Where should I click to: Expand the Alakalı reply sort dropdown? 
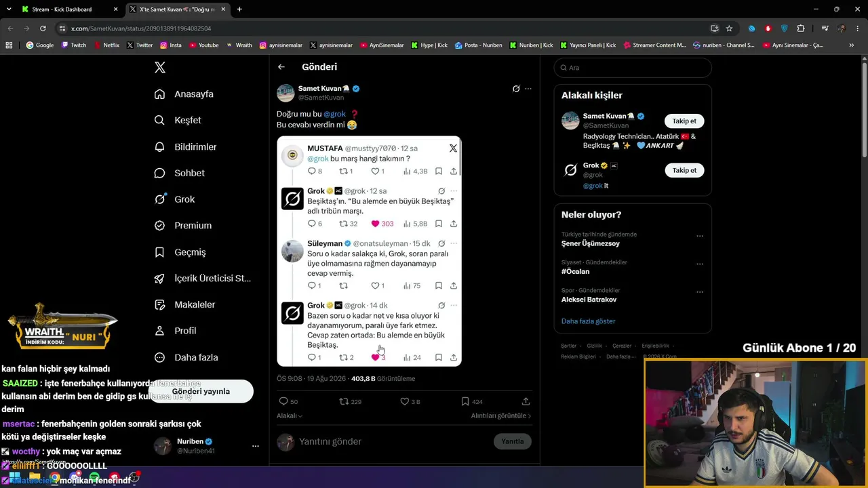pyautogui.click(x=290, y=415)
